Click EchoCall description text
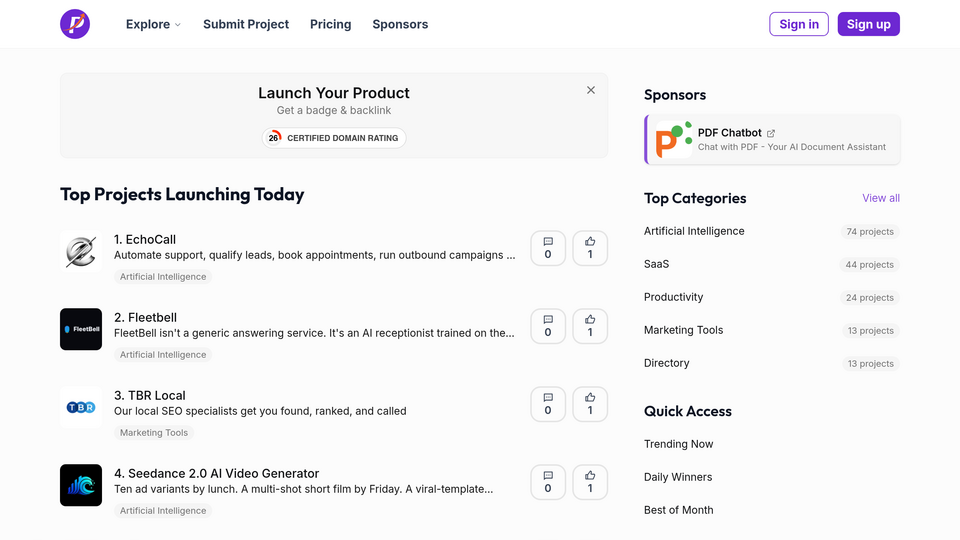Viewport: 960px width, 540px height. pyautogui.click(x=315, y=255)
